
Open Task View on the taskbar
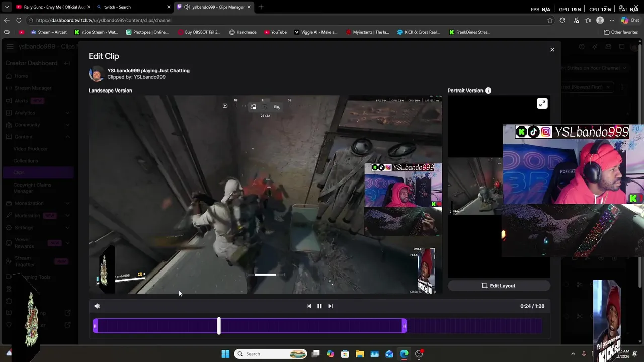[315, 354]
